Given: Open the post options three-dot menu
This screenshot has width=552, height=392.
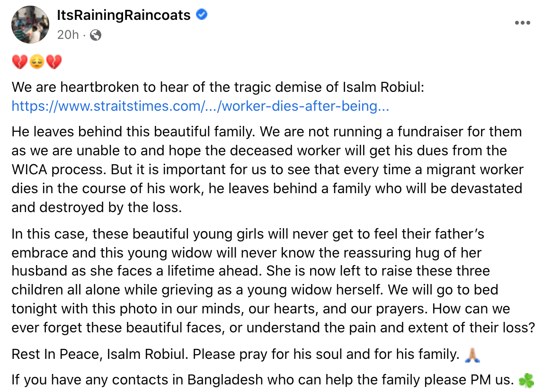Looking at the screenshot, I should (x=522, y=23).
